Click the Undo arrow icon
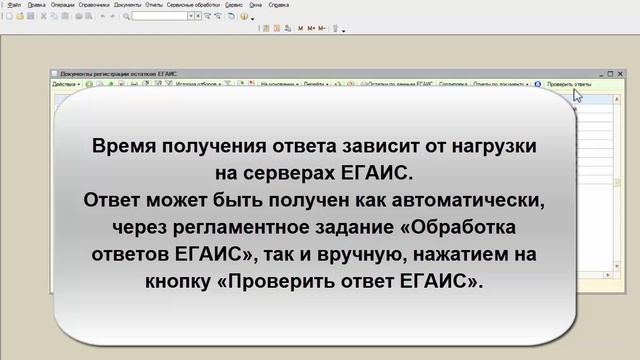 pos(102,16)
